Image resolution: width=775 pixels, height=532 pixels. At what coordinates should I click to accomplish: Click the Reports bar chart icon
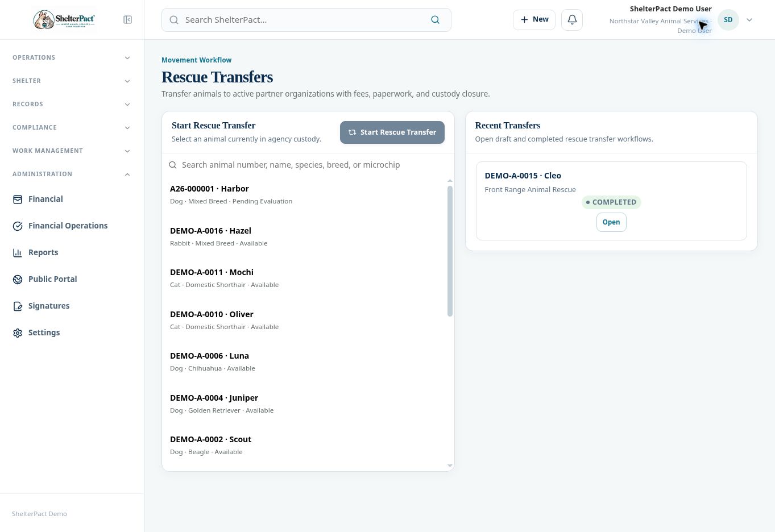coord(18,253)
